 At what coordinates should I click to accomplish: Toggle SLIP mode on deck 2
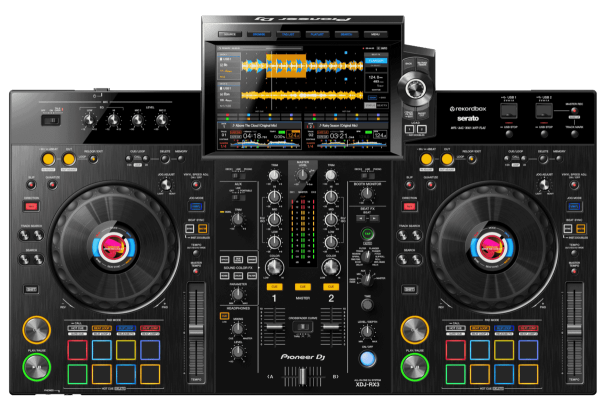pyautogui.click(x=409, y=185)
